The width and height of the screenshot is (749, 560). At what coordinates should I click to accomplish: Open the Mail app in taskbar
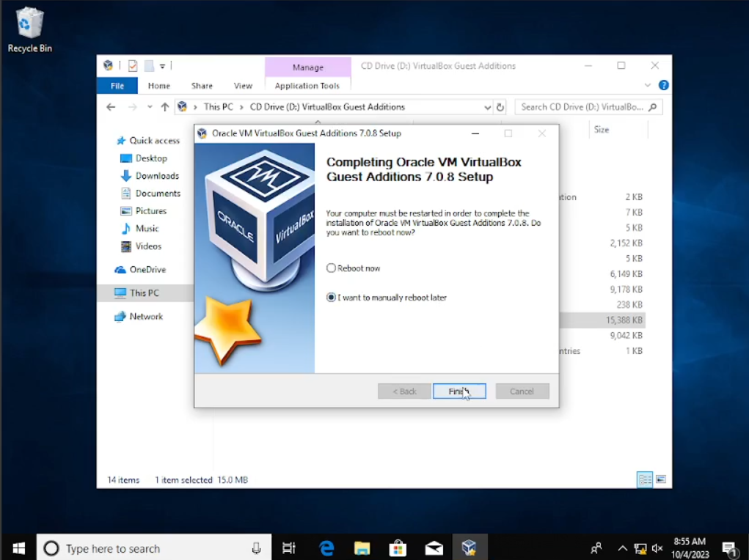[x=434, y=548]
